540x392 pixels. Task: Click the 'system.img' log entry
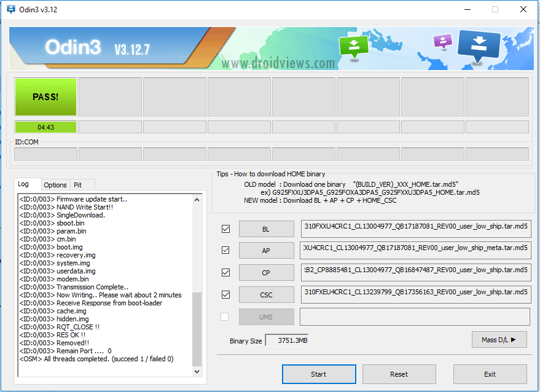[55, 263]
